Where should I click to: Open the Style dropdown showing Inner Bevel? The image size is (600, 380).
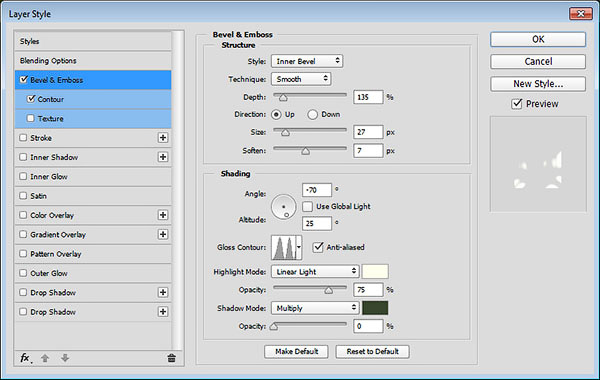[307, 61]
